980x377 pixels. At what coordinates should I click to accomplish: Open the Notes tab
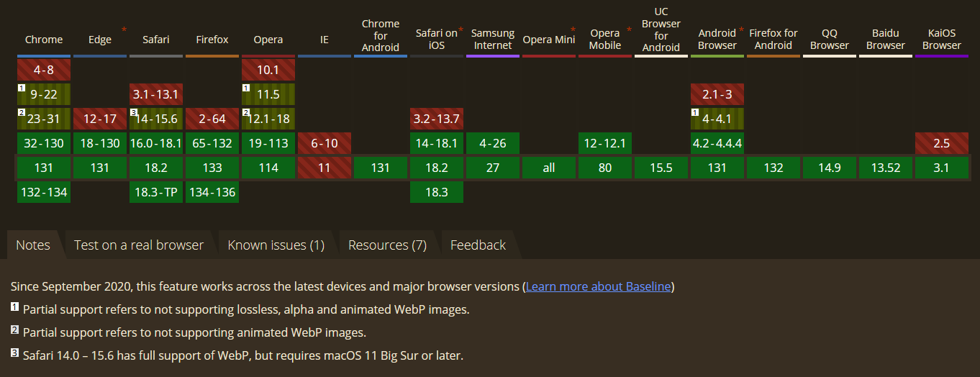pos(33,245)
